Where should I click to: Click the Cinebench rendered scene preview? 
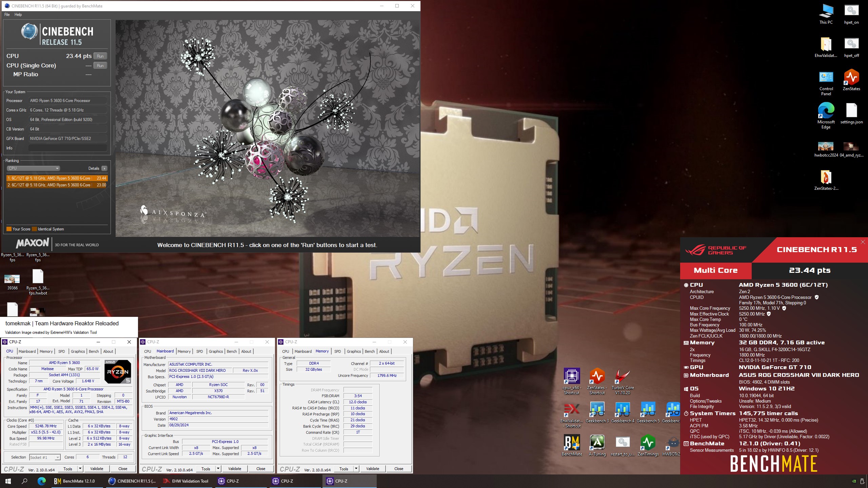[x=268, y=128]
